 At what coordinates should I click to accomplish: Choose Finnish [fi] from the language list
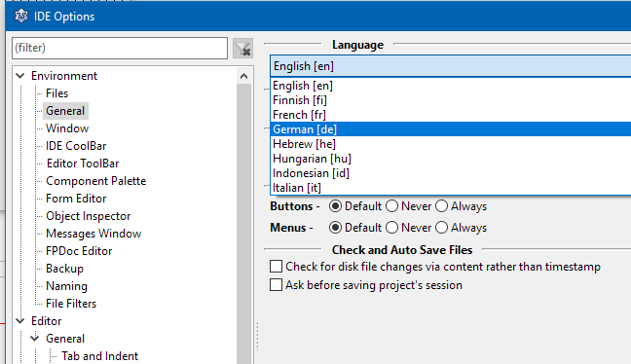pyautogui.click(x=451, y=100)
